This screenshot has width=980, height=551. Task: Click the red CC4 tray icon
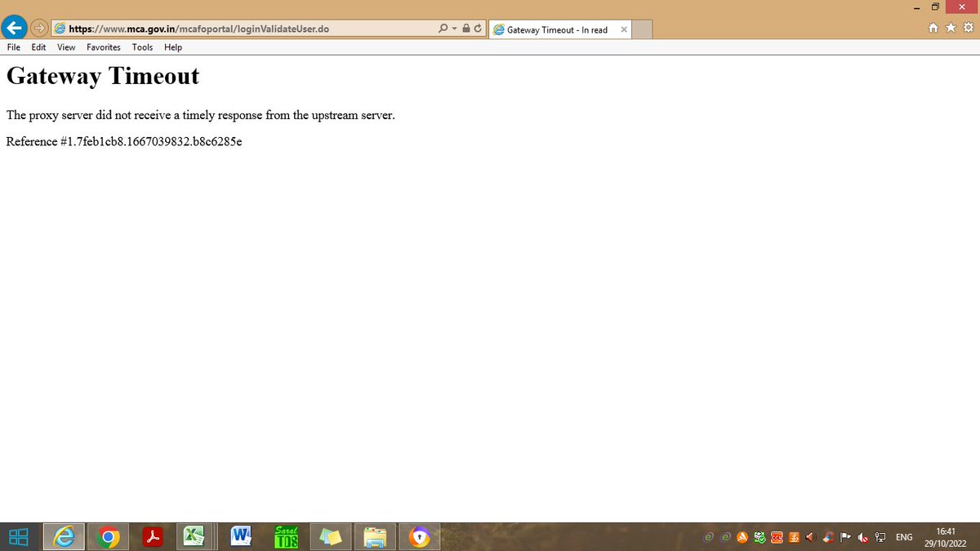pos(777,537)
